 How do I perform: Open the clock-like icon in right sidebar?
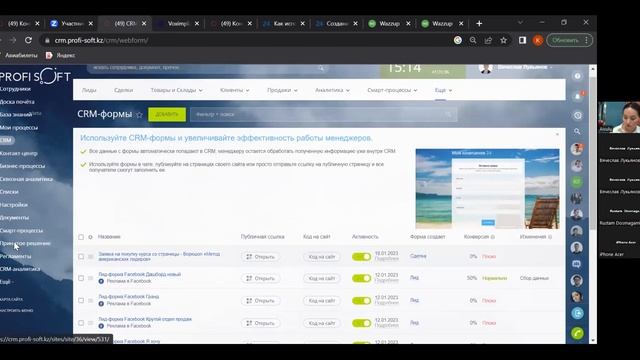tap(577, 116)
